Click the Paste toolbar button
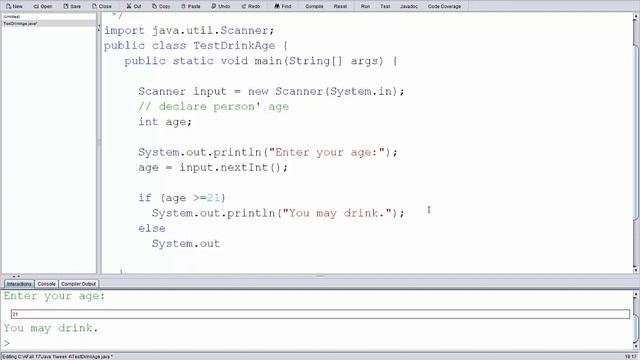 [x=191, y=6]
